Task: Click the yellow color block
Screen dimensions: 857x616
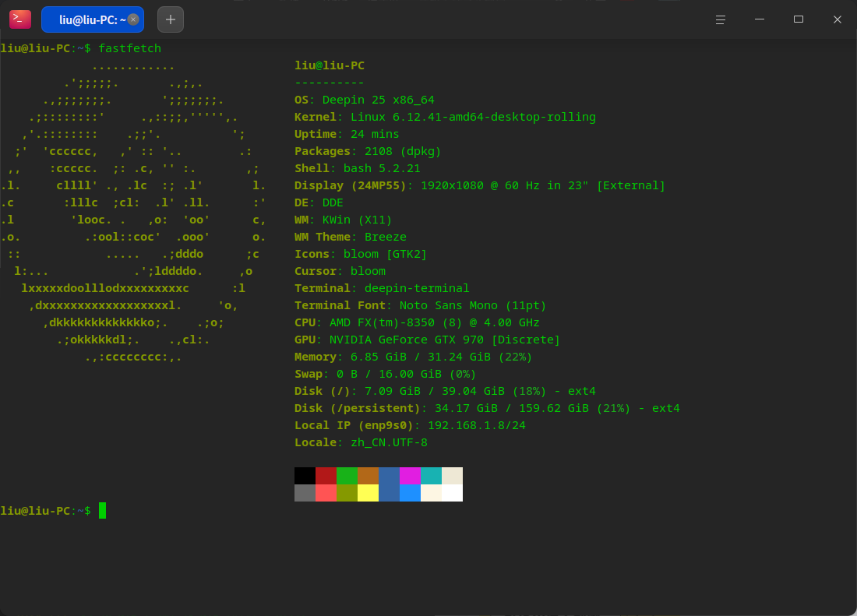Action: point(368,493)
